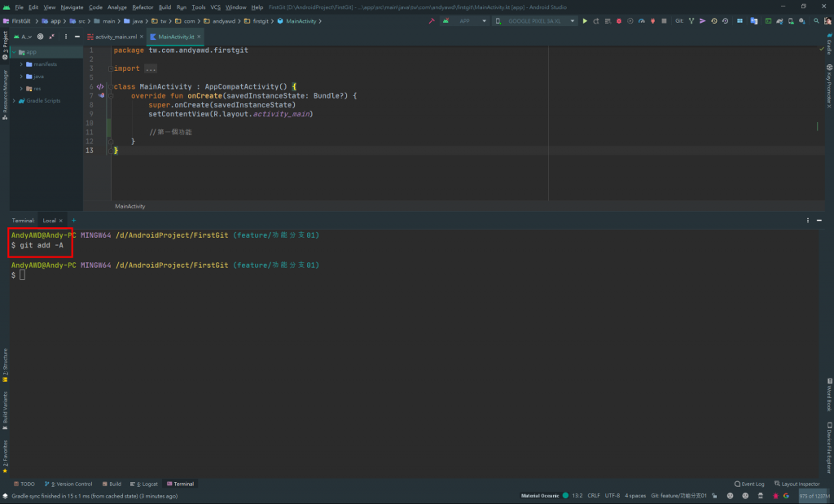Click the Git commit icon in toolbar
Image resolution: width=834 pixels, height=504 pixels.
pos(703,21)
